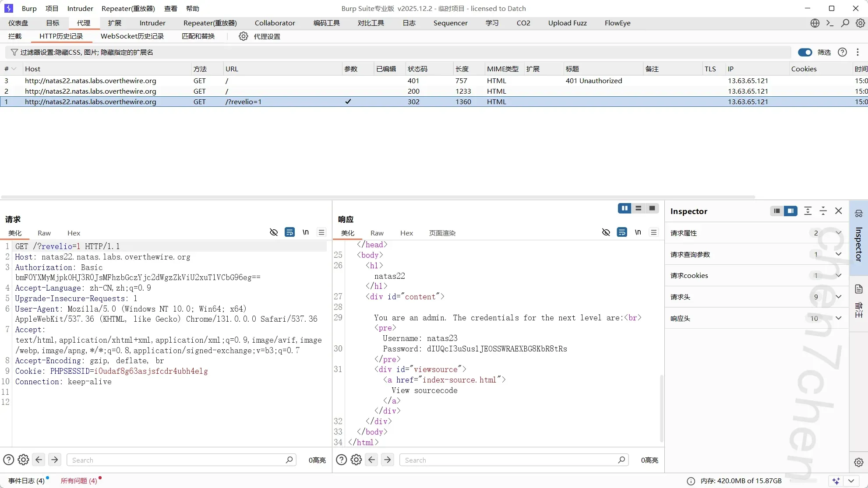
Task: Select side-by-side request/response layout
Action: 625,208
